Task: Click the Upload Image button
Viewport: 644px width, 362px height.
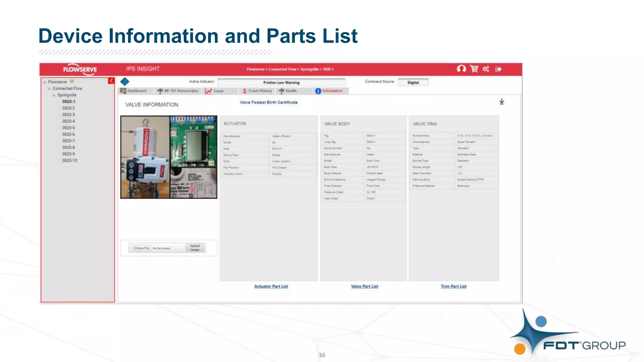Action: [195, 248]
